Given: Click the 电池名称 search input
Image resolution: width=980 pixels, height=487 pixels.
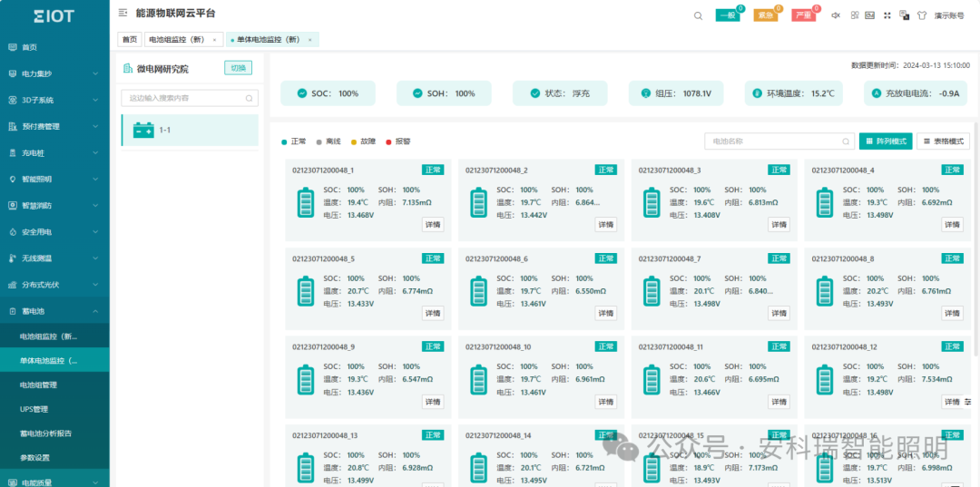Looking at the screenshot, I should pos(779,141).
